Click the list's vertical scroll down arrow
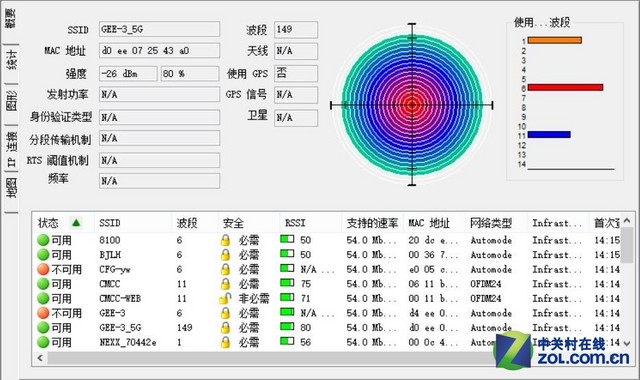 pyautogui.click(x=627, y=344)
